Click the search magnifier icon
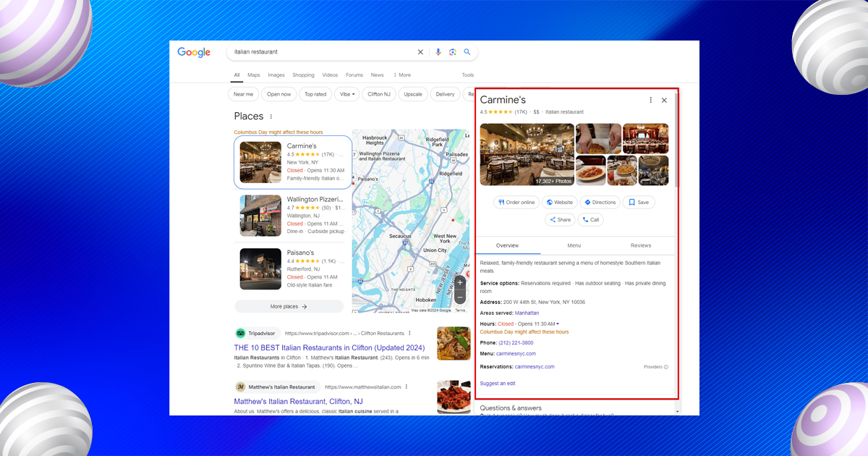868x456 pixels. point(467,51)
